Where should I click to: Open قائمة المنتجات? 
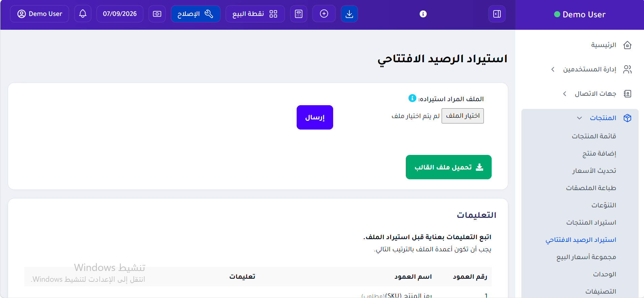[594, 136]
